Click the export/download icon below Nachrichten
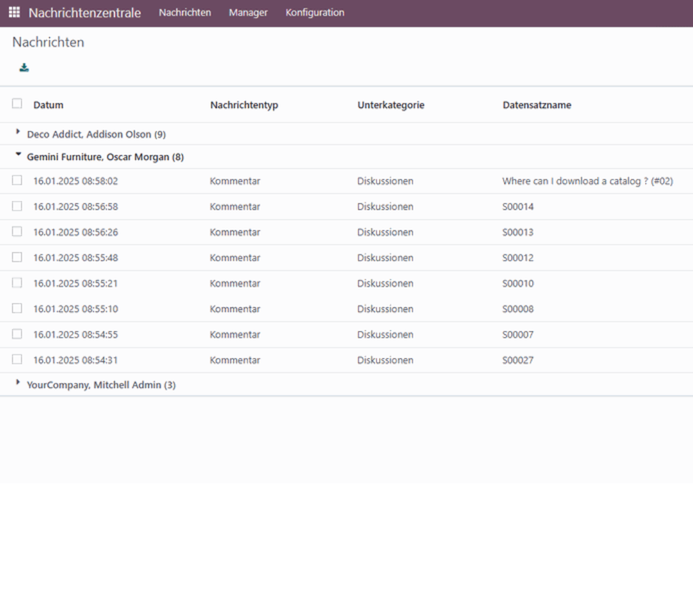 (24, 67)
